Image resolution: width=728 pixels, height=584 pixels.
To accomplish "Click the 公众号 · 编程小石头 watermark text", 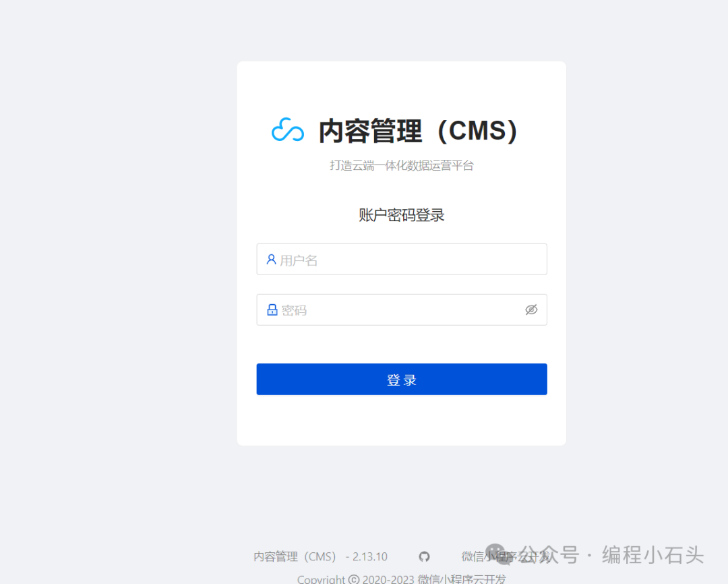I will click(612, 555).
